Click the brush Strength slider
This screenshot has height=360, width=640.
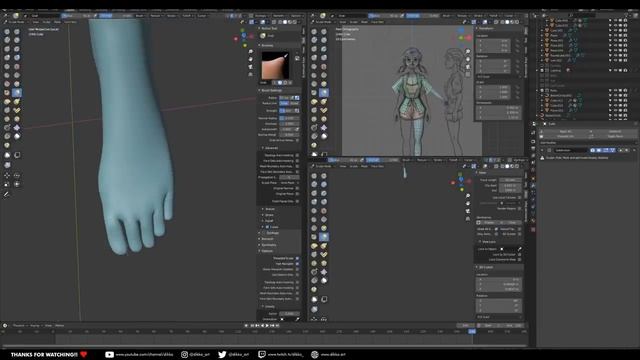point(287,111)
